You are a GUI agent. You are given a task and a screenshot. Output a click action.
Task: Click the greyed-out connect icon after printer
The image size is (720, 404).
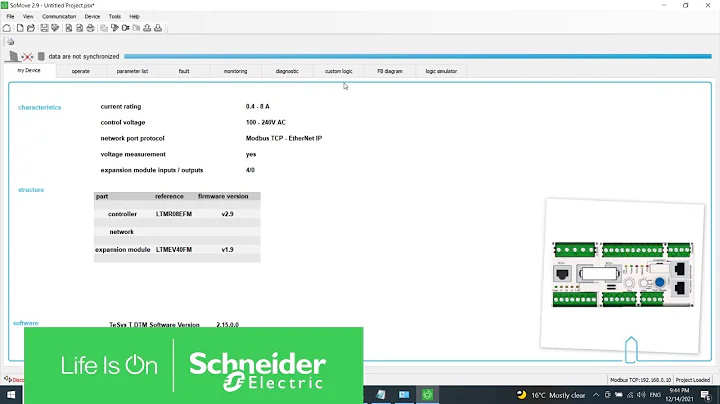tap(104, 28)
